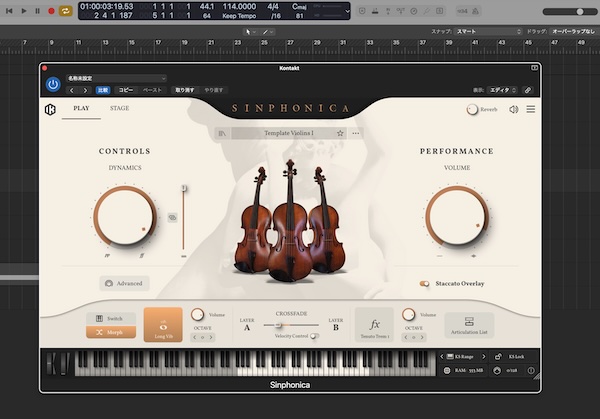This screenshot has width=600, height=419.
Task: Click the 取り消す undo button
Action: point(184,90)
